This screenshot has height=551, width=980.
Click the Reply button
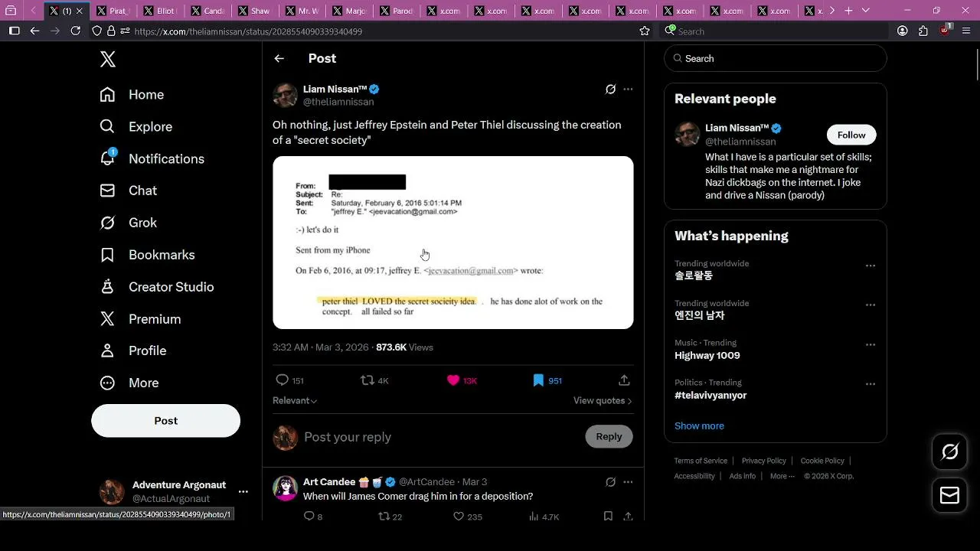[x=609, y=436]
